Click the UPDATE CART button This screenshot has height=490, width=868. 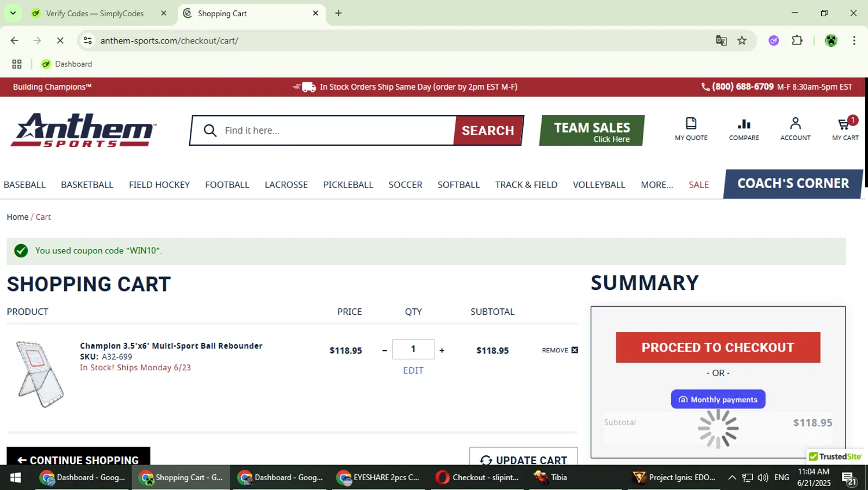tap(523, 456)
